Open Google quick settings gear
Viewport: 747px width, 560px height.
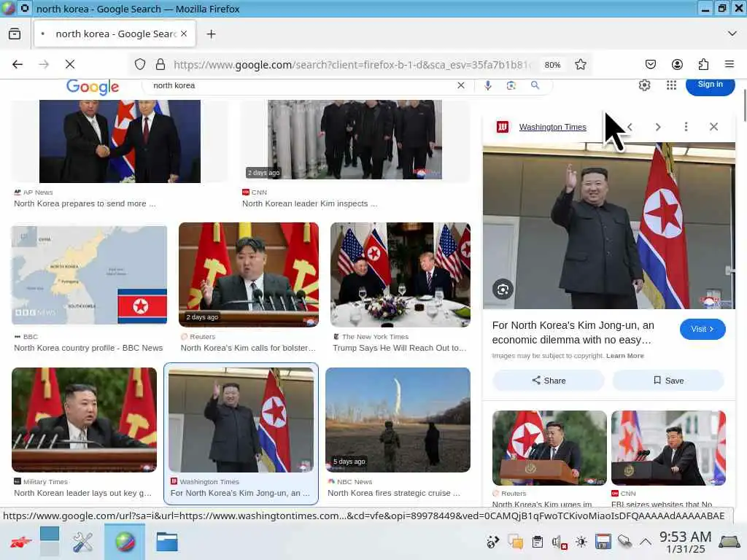click(644, 85)
